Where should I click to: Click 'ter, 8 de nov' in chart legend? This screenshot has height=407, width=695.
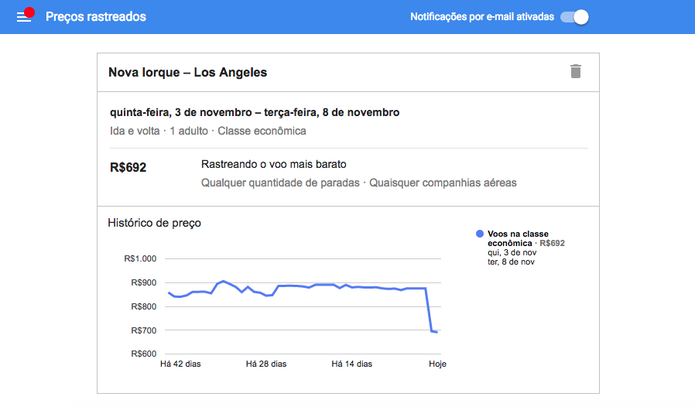511,262
